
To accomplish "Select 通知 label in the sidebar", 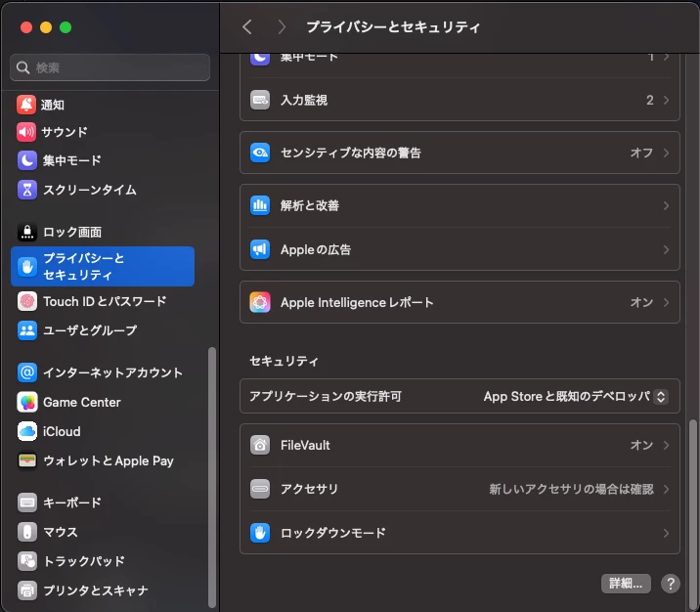I will tap(53, 105).
